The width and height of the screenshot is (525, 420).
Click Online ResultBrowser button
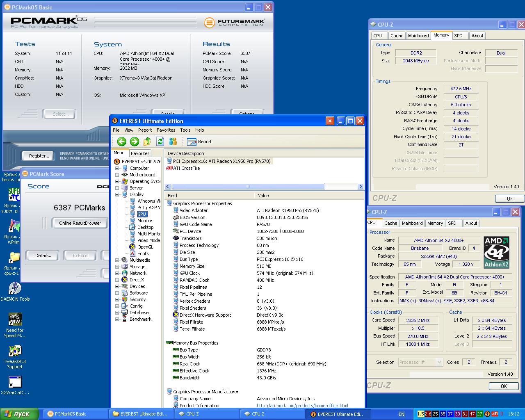tap(80, 223)
